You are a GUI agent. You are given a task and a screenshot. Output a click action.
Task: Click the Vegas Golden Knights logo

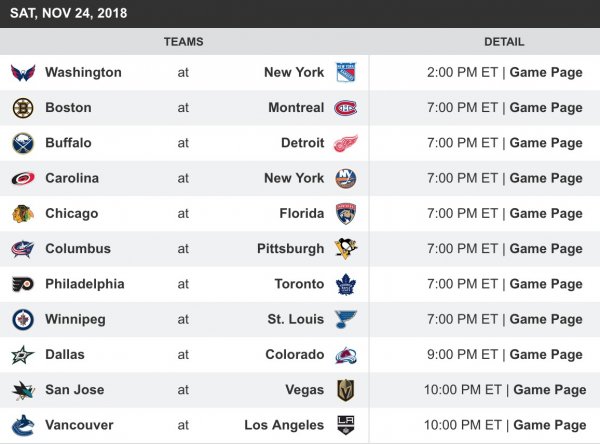pos(346,390)
